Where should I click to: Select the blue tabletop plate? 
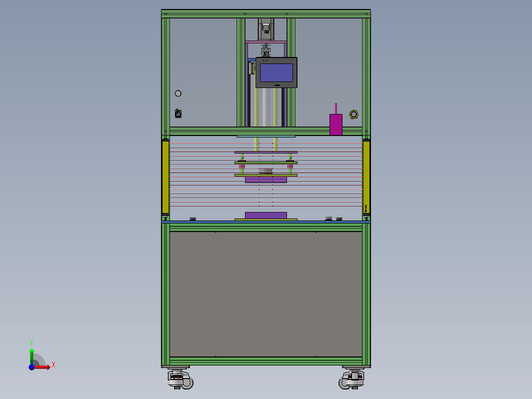pyautogui.click(x=265, y=222)
